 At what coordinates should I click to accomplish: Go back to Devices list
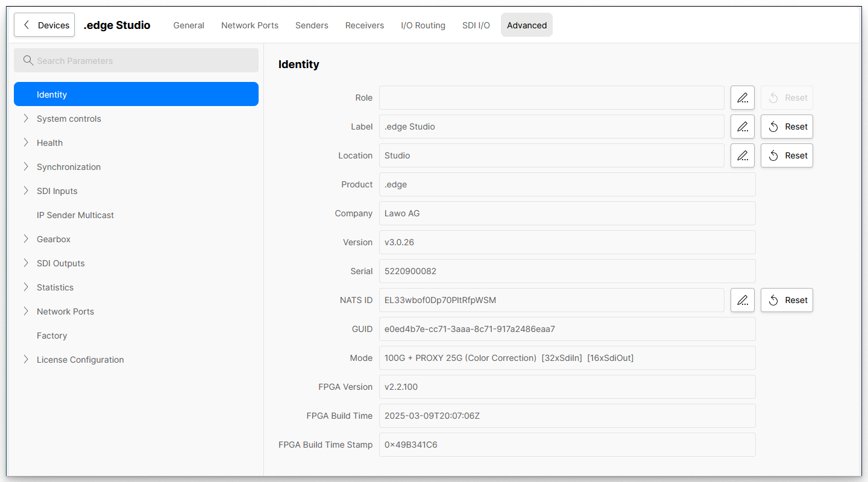tap(45, 25)
